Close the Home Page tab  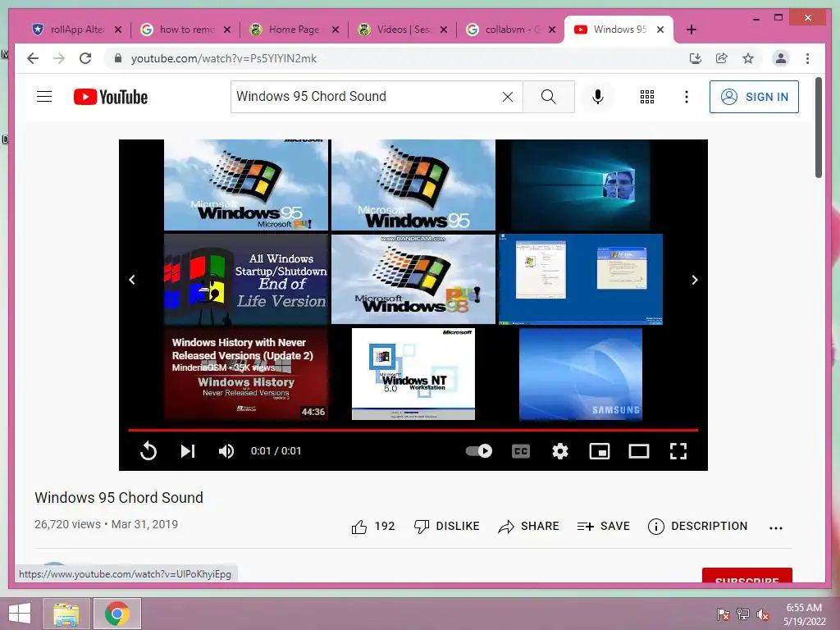[336, 30]
